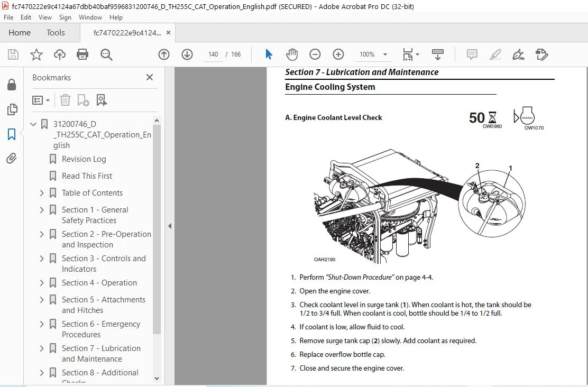588x387 pixels.
Task: Open the Find text magnifier
Action: click(x=106, y=54)
